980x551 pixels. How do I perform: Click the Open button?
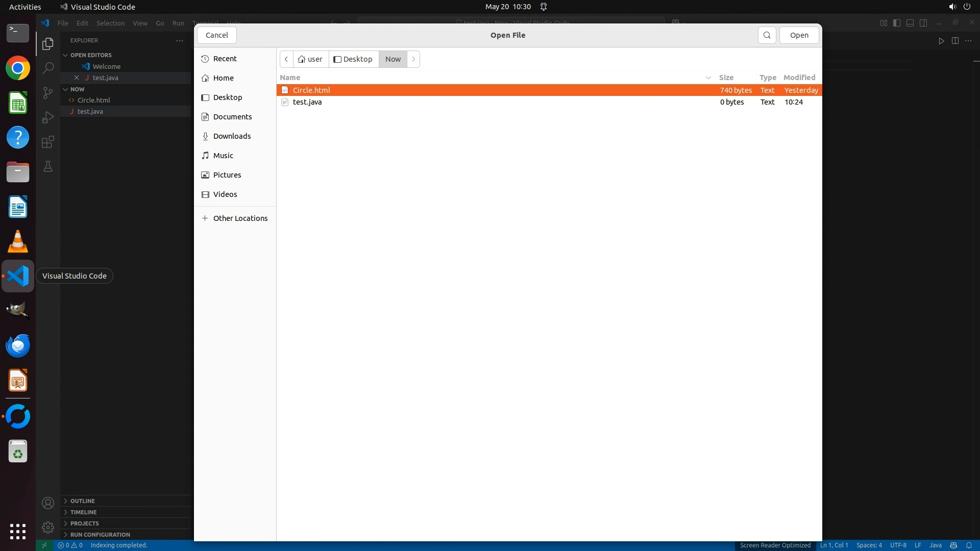[x=799, y=35]
